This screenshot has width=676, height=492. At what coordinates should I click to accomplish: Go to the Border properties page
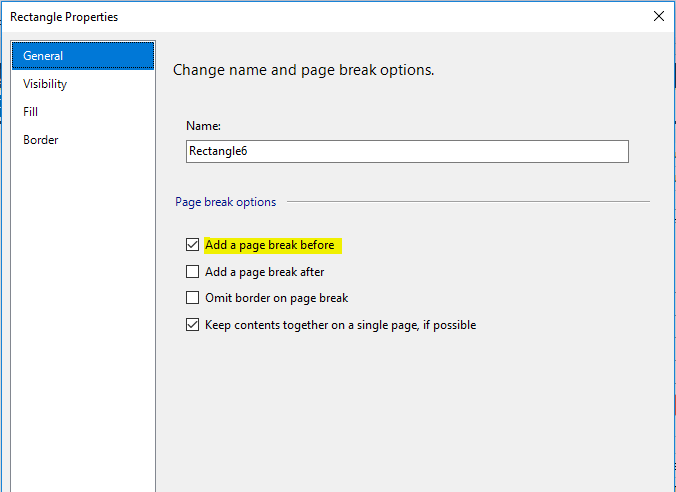[x=41, y=140]
